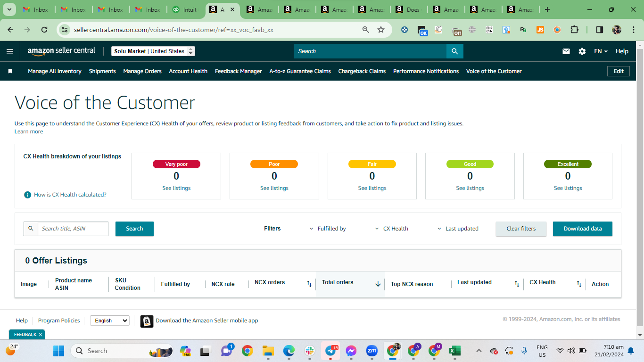This screenshot has width=644, height=362.
Task: Click the browser reload button
Action: [x=44, y=30]
